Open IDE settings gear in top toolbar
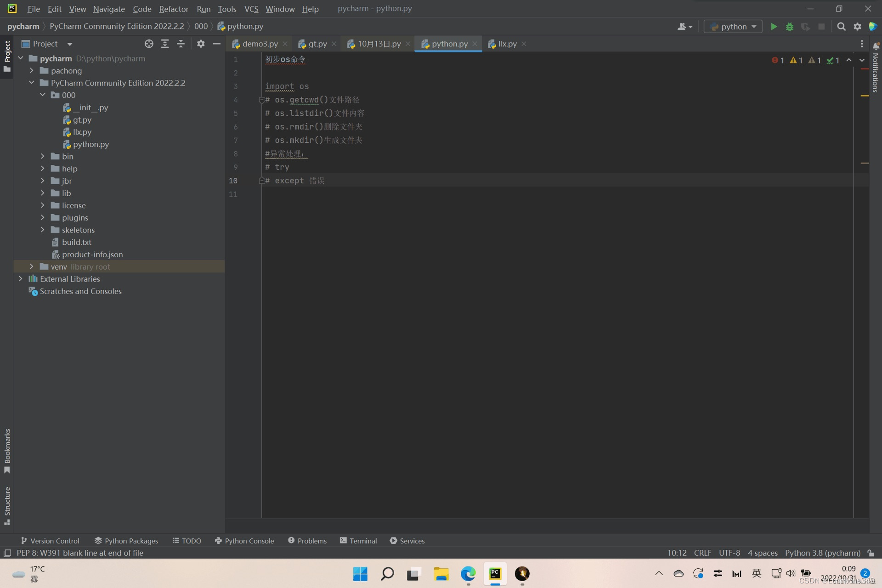This screenshot has width=882, height=588. pyautogui.click(x=857, y=27)
